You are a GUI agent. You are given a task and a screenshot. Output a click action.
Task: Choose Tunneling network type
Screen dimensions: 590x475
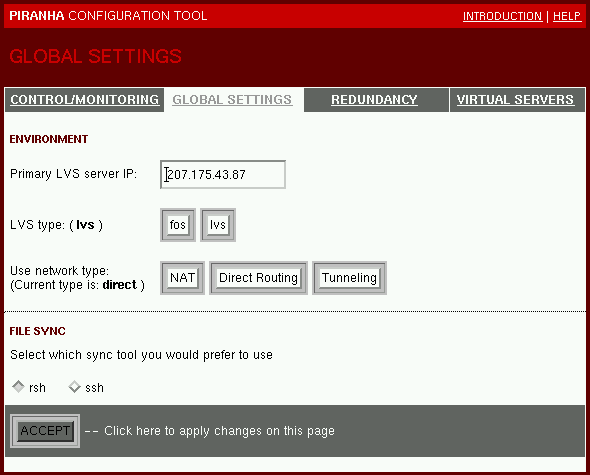coord(349,278)
